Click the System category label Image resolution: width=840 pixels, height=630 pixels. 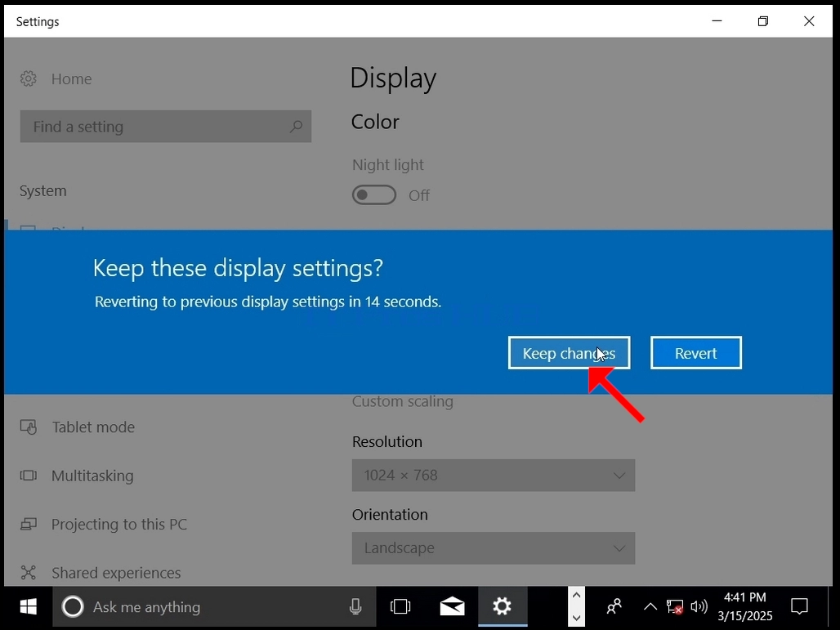pyautogui.click(x=42, y=190)
